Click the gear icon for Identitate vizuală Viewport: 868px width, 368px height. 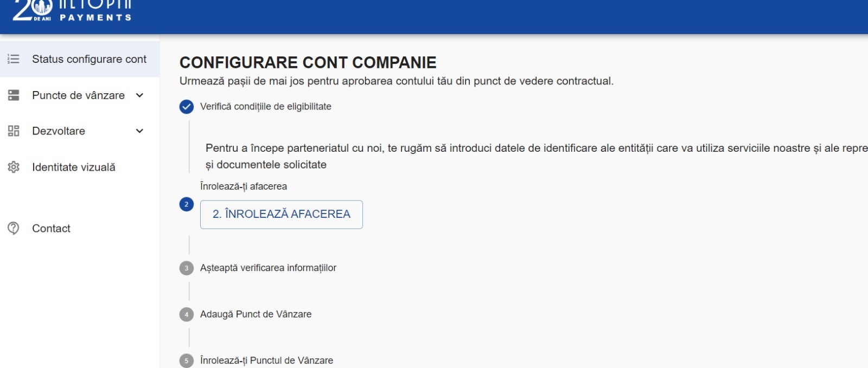[14, 167]
